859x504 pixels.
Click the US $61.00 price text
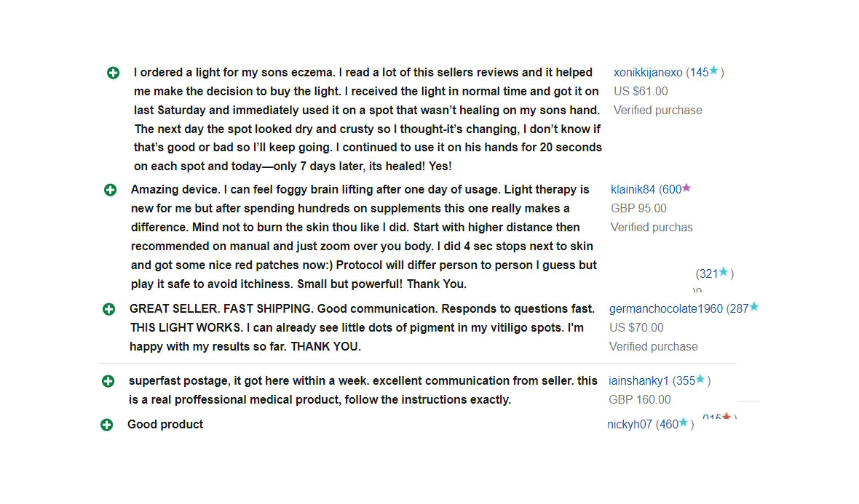pos(641,92)
